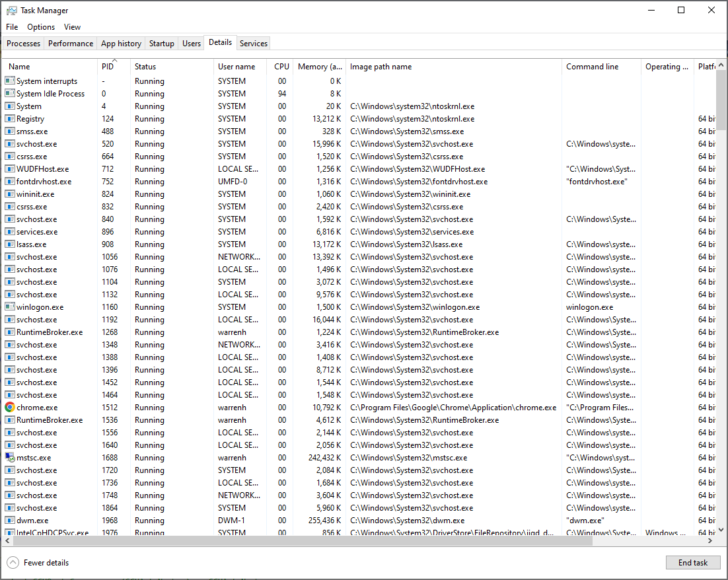Viewport: 728px width, 580px height.
Task: Open the File menu
Action: coord(12,27)
